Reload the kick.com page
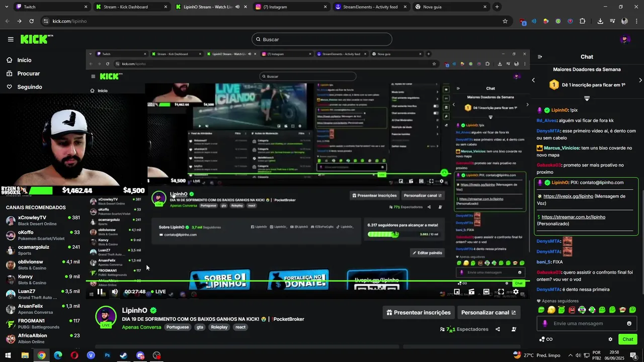 click(x=31, y=21)
